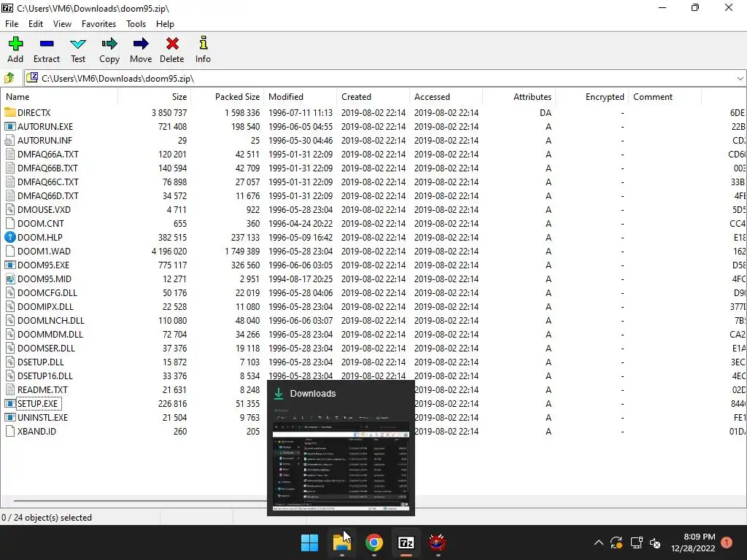Select the DOOM1.WAD file name
This screenshot has width=747, height=560.
pos(44,251)
